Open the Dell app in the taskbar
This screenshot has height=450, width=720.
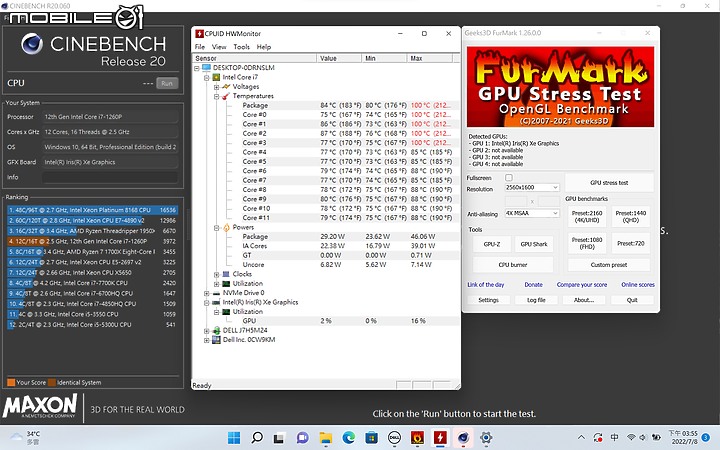[x=394, y=438]
